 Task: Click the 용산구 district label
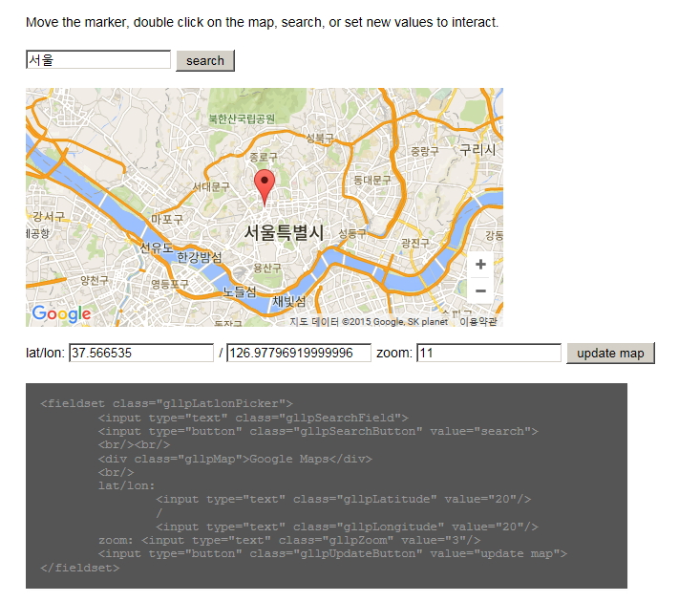267,268
